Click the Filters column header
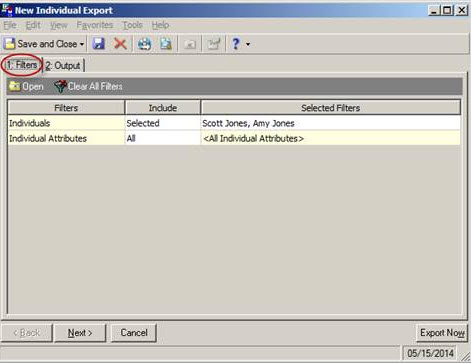471x363 pixels. (x=66, y=108)
